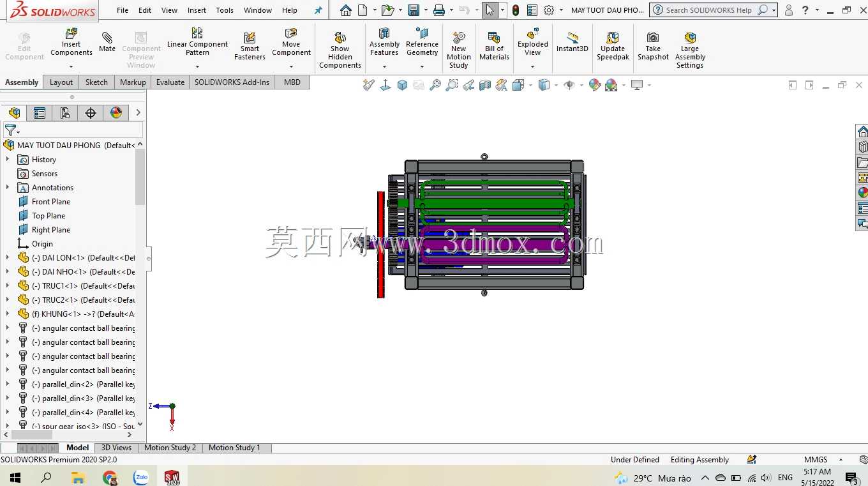Open Assembly Features dropdown arrow
Screen dimensions: 868x486
[x=384, y=66]
